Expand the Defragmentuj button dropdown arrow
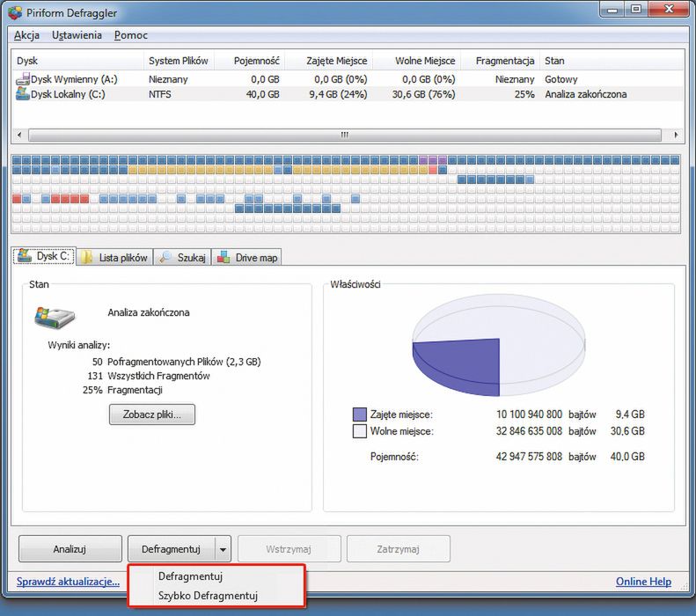This screenshot has width=696, height=616. click(223, 549)
